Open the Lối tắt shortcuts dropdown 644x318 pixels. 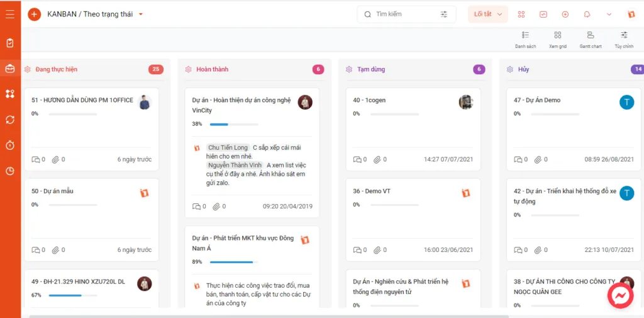click(488, 14)
